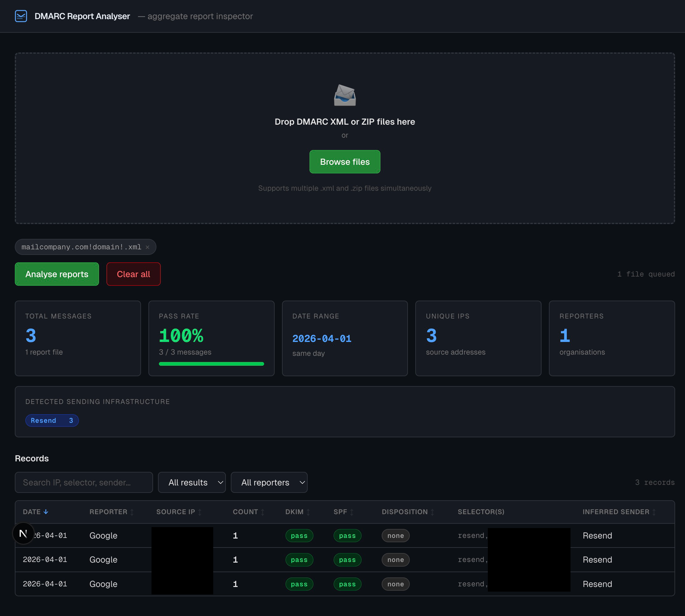
Task: Toggle the DKIM pass badge in row one
Action: (x=299, y=535)
